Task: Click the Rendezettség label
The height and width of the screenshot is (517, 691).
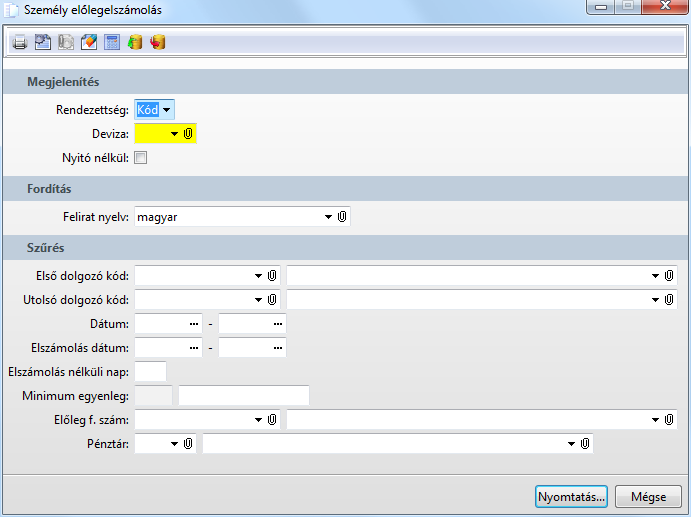Action: (x=92, y=110)
